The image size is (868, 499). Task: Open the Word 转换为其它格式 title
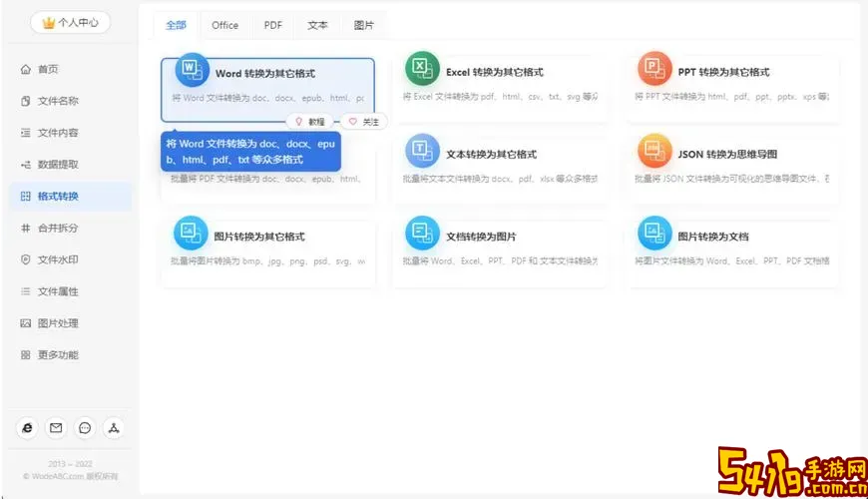[265, 74]
